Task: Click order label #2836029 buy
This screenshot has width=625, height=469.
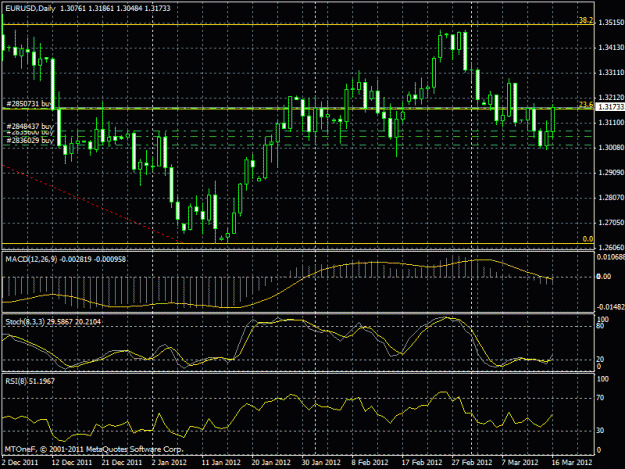Action: tap(30, 140)
